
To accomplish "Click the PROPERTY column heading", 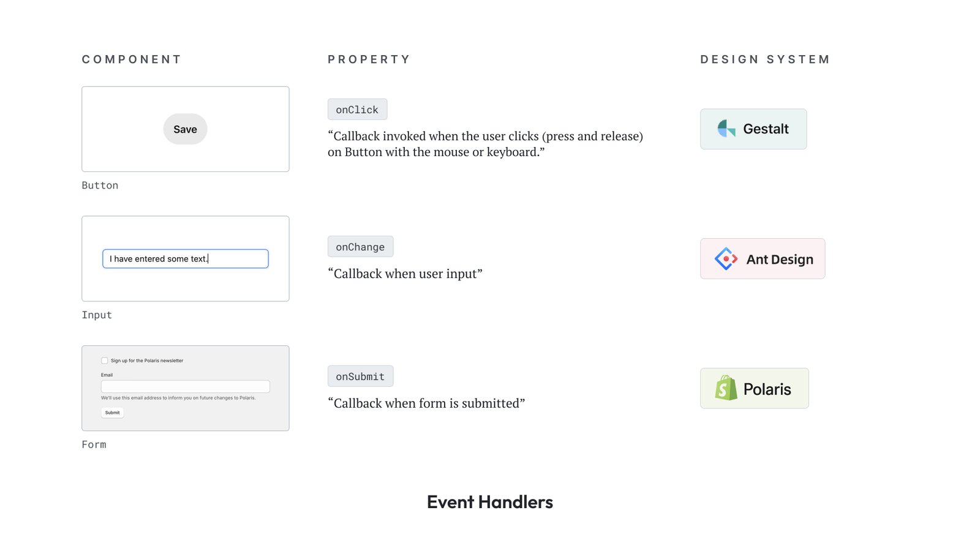I will (369, 59).
